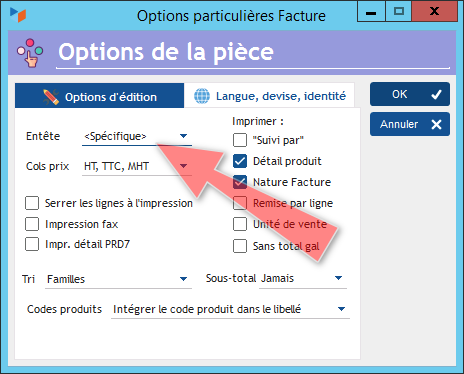
Task: Enable Impression fax checkbox
Action: click(x=32, y=224)
